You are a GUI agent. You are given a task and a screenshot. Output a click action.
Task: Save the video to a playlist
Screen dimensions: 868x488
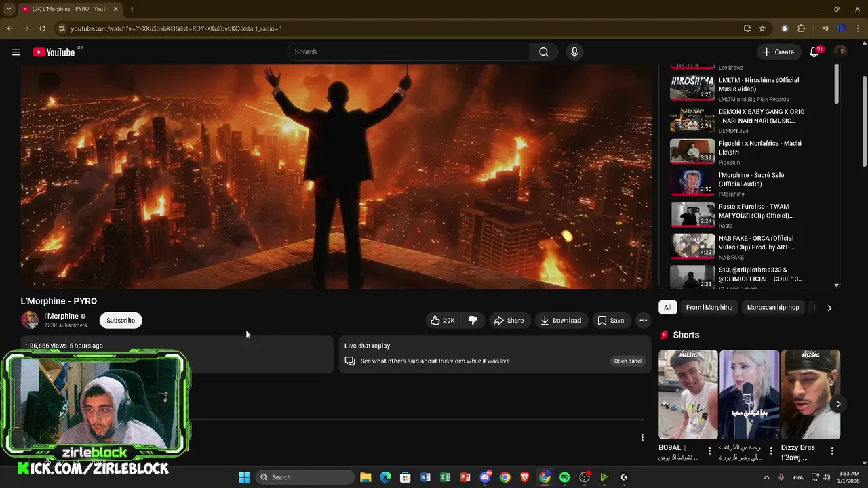click(x=610, y=320)
